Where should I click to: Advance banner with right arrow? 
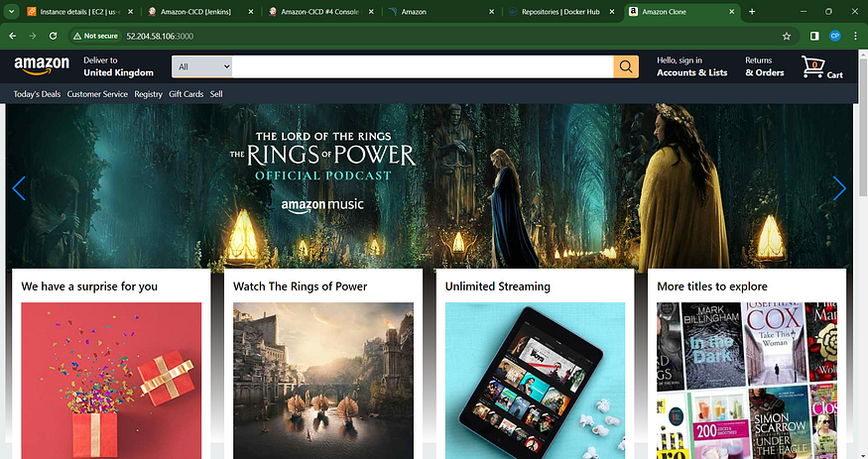pos(839,188)
